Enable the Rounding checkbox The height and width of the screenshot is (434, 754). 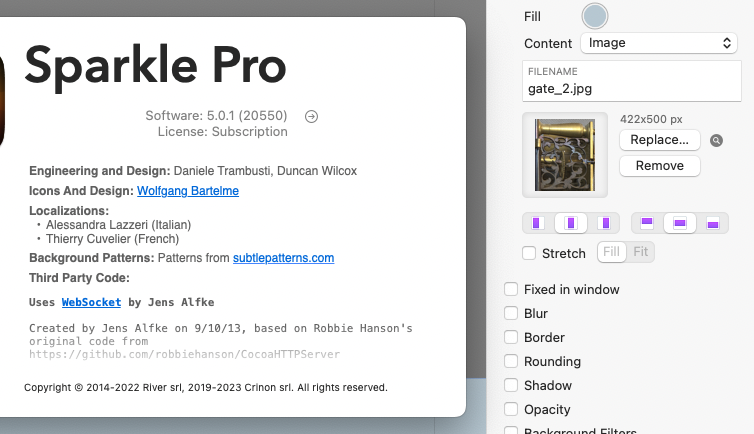pos(511,361)
